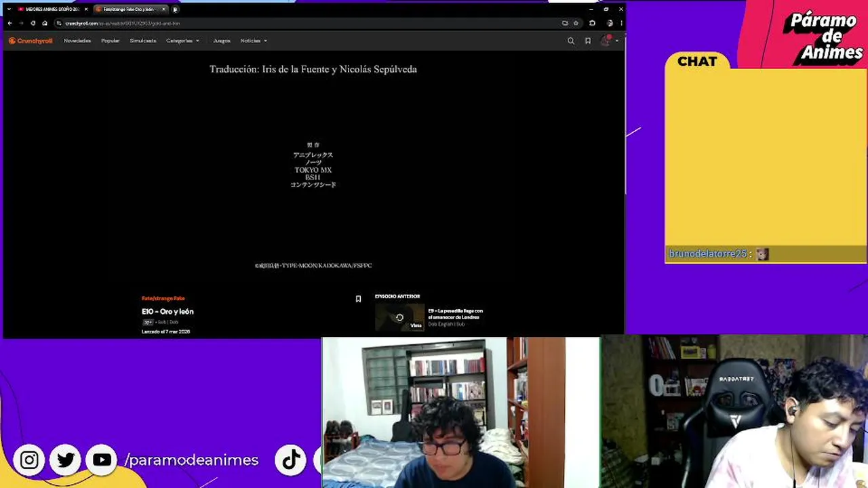Replay the previous episode thumbnail

(399, 317)
